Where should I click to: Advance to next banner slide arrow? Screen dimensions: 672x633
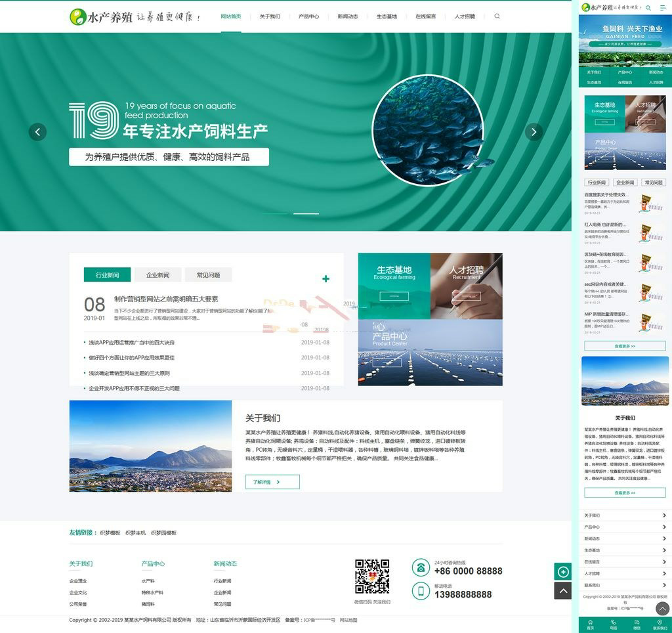click(534, 132)
